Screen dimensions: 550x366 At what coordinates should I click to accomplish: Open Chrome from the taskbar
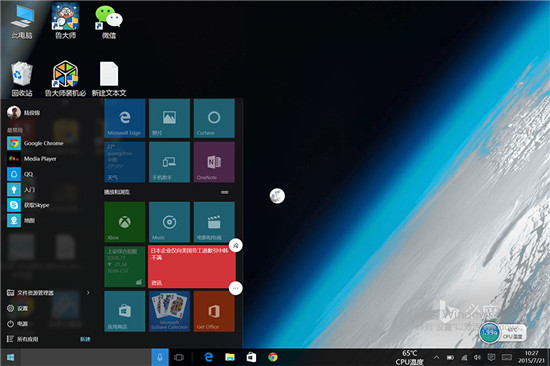point(273,357)
